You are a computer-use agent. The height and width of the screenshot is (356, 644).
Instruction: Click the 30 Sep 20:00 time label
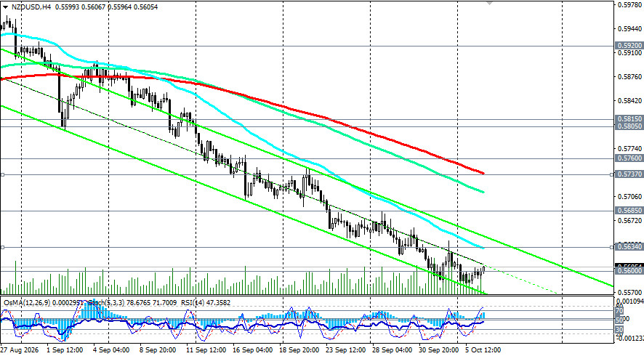click(x=440, y=350)
